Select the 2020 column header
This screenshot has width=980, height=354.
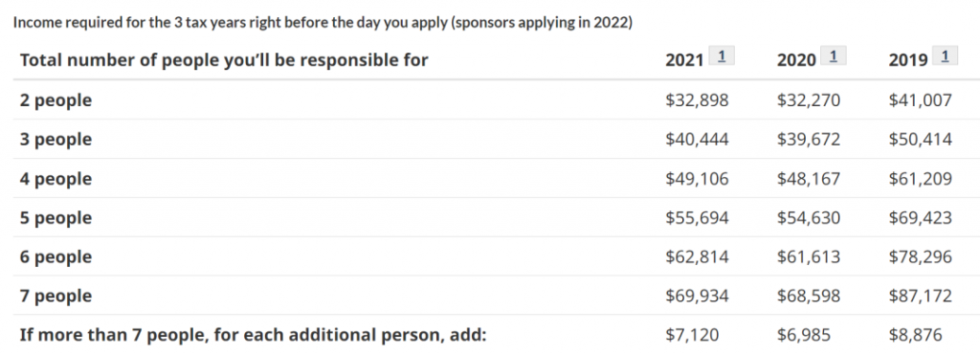tap(796, 60)
